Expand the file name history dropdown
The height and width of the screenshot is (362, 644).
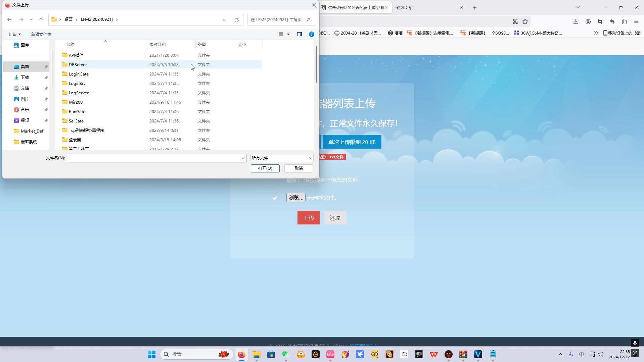point(243,158)
